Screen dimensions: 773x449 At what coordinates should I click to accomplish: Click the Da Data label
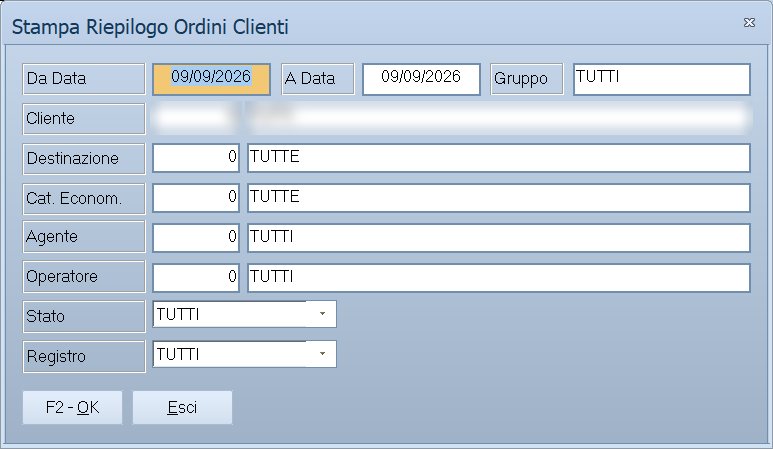click(84, 79)
